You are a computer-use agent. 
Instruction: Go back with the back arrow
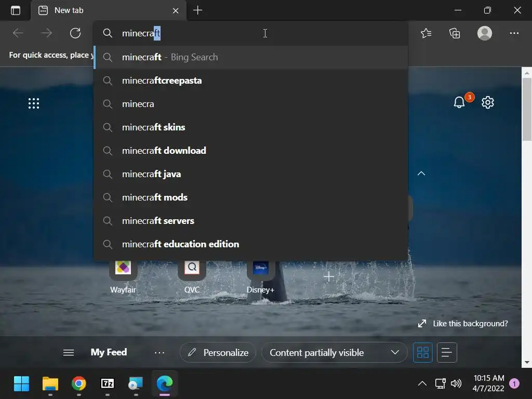pyautogui.click(x=18, y=33)
